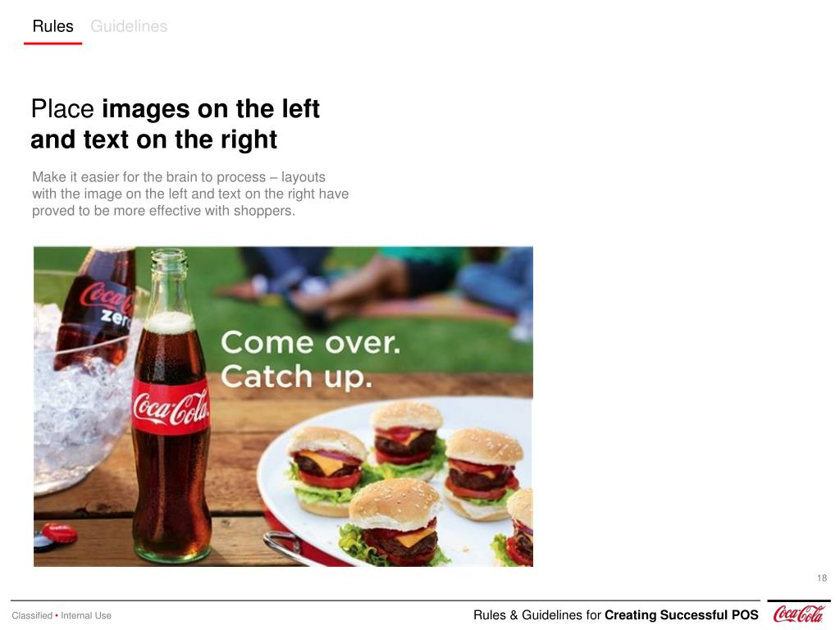Click the 'Creating Successful POS' footer title
This screenshot has height=630, width=840.
pyautogui.click(x=682, y=615)
